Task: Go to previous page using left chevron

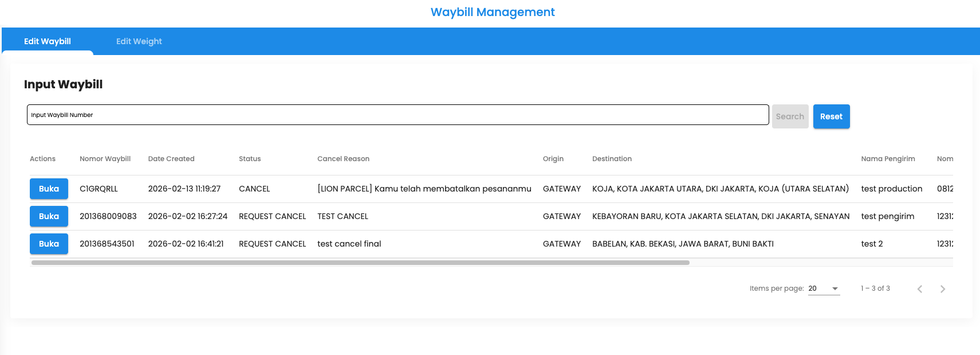Action: coord(919,289)
